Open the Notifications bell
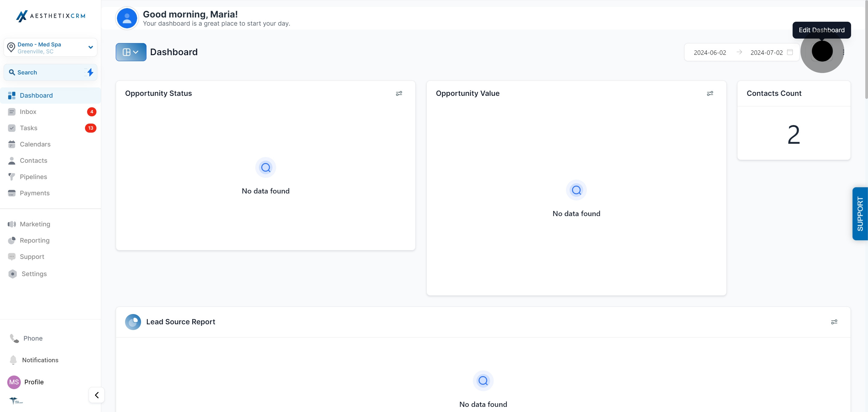This screenshot has width=868, height=412. [x=14, y=360]
